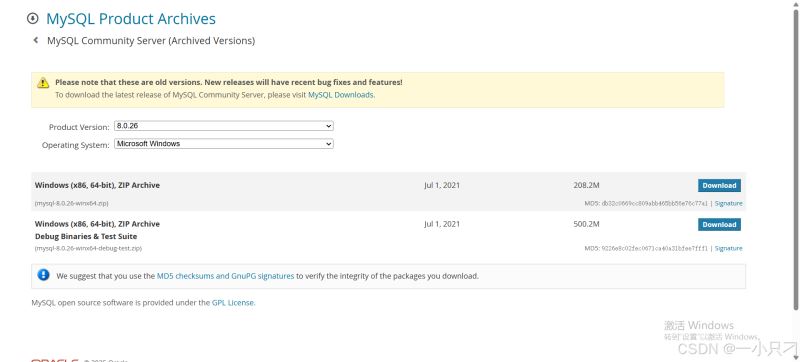
Task: Download the 208.2M Windows ZIP Archive
Action: [x=719, y=186]
